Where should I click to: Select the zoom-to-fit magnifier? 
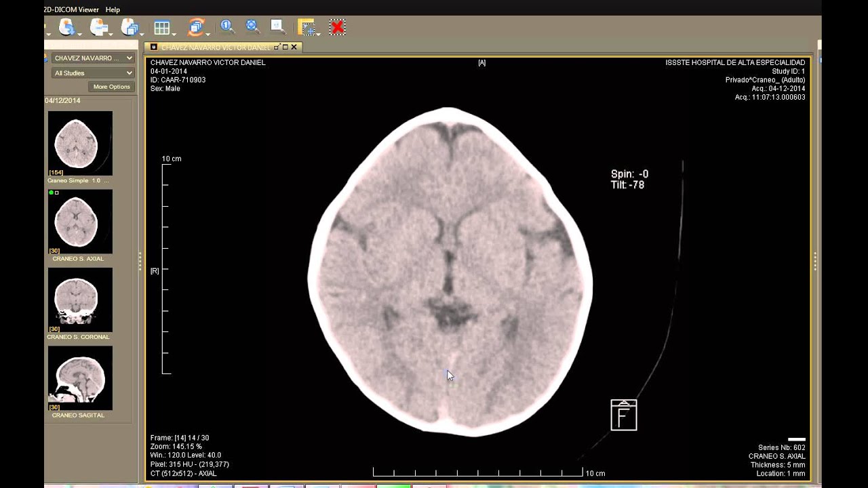click(252, 26)
